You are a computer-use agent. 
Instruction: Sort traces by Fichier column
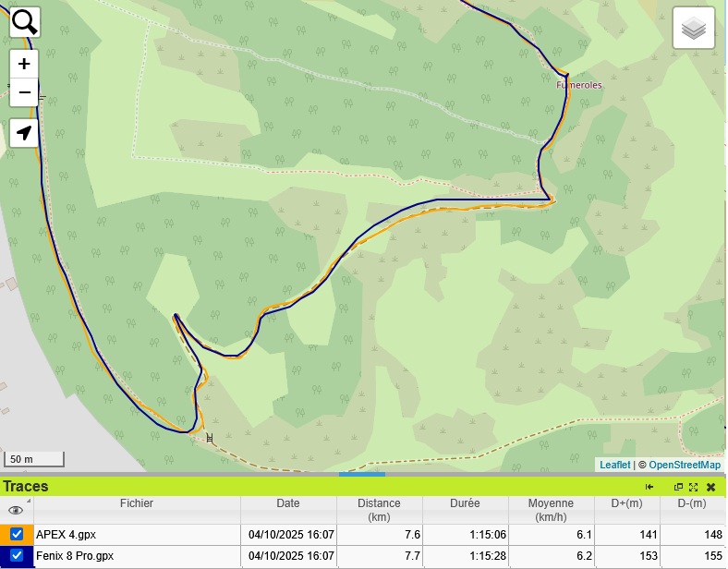point(136,503)
